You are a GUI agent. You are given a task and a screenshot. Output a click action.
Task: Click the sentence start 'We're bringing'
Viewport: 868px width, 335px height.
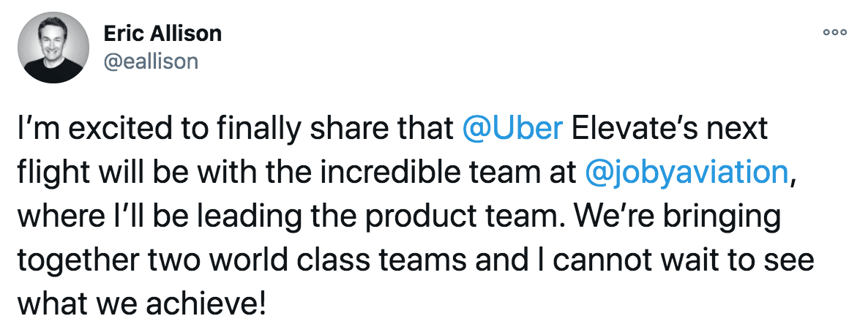click(678, 218)
